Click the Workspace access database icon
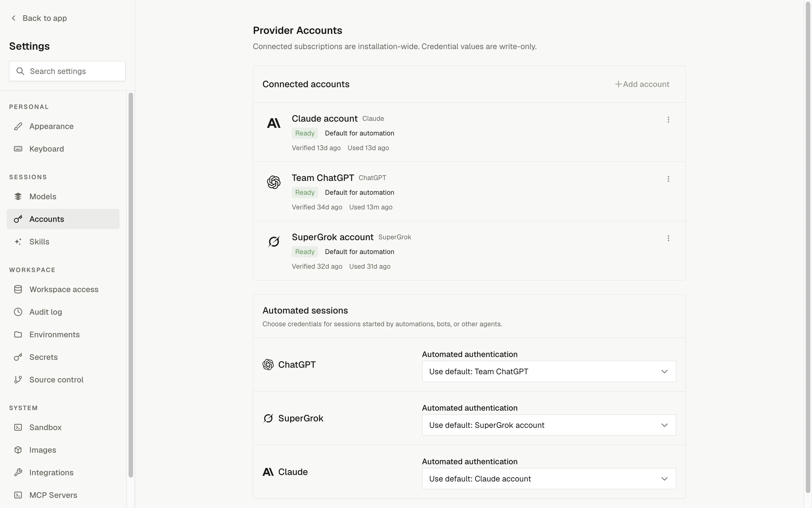The height and width of the screenshot is (508, 812). click(x=18, y=289)
